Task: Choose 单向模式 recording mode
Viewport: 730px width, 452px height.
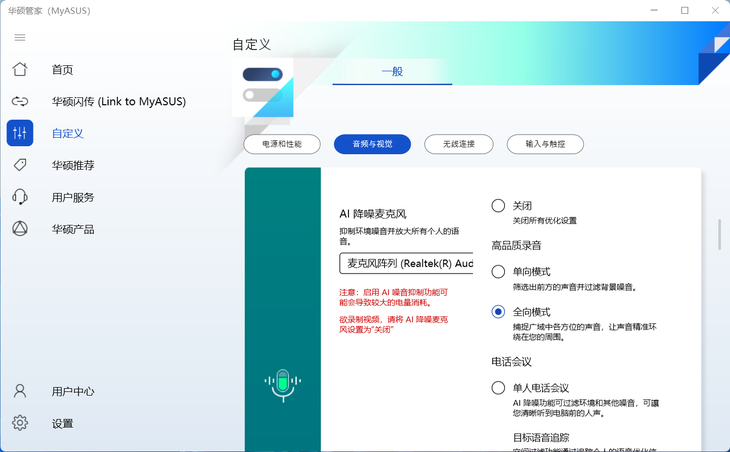Action: pyautogui.click(x=498, y=271)
